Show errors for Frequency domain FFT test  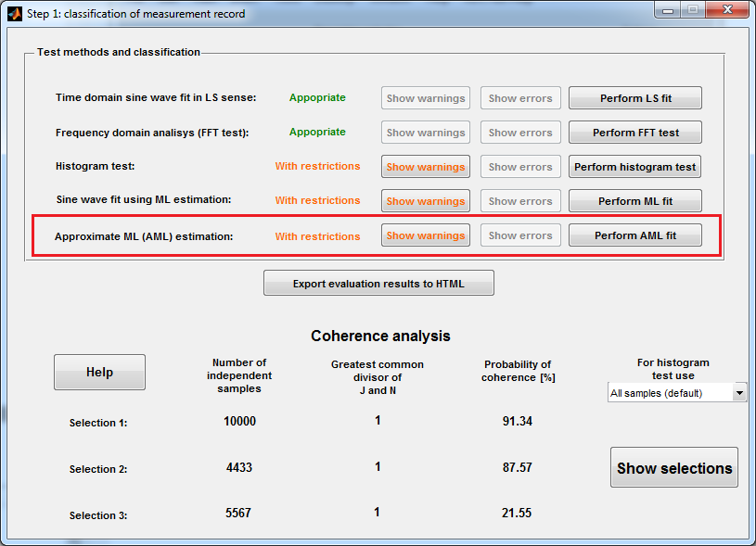point(520,133)
